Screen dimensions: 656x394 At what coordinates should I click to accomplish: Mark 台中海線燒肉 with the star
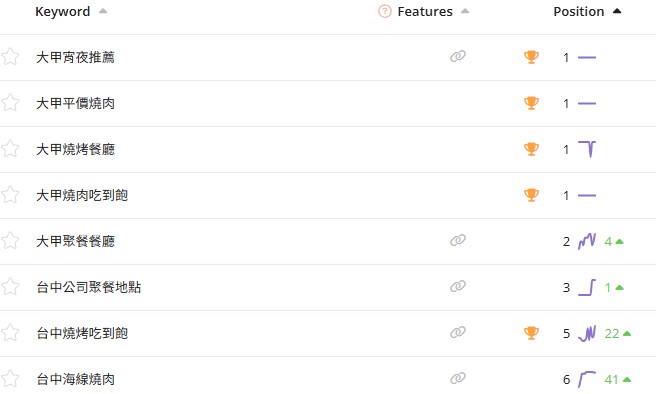[10, 379]
